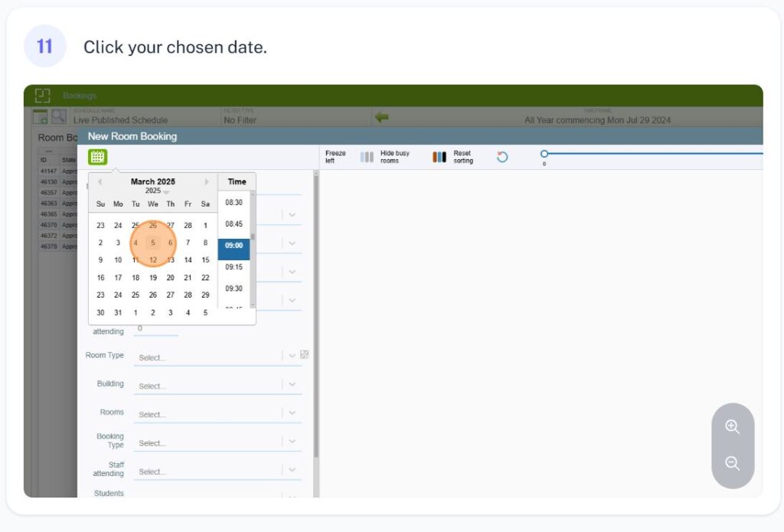The width and height of the screenshot is (784, 532).
Task: Click the green calendar date picker icon
Action: tap(97, 157)
